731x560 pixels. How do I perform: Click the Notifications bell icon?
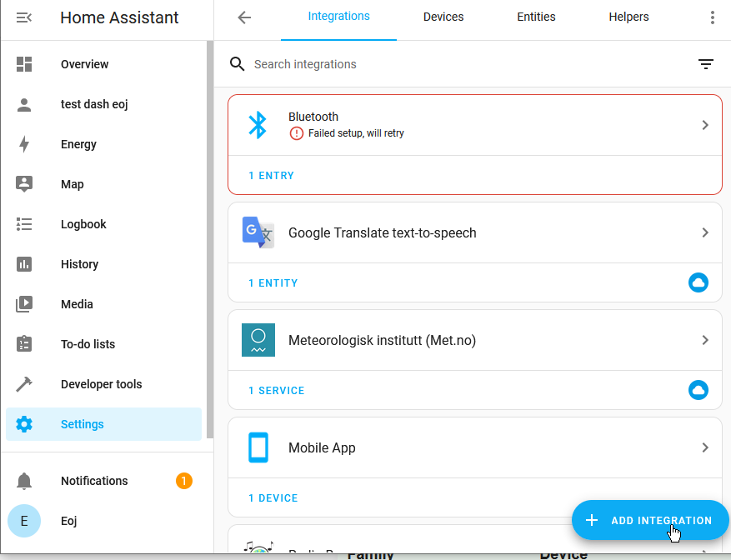tap(24, 481)
